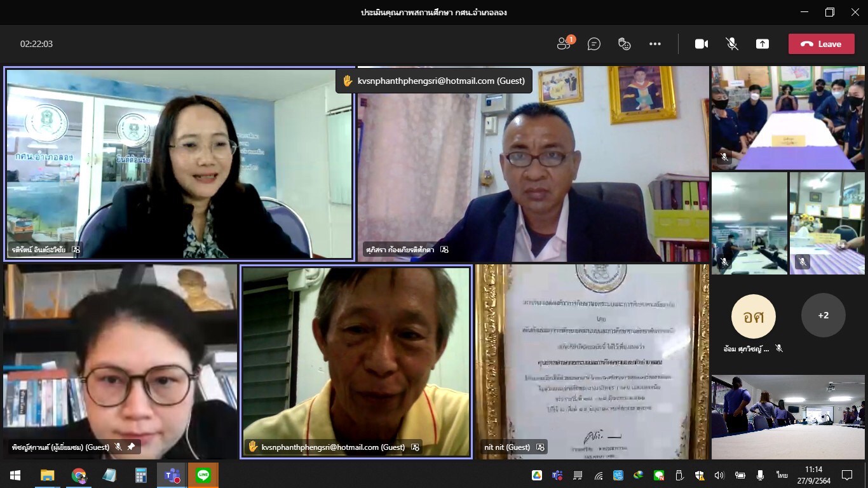This screenshot has width=868, height=488.
Task: Select the top-right classroom video thumbnail
Action: pyautogui.click(x=788, y=118)
